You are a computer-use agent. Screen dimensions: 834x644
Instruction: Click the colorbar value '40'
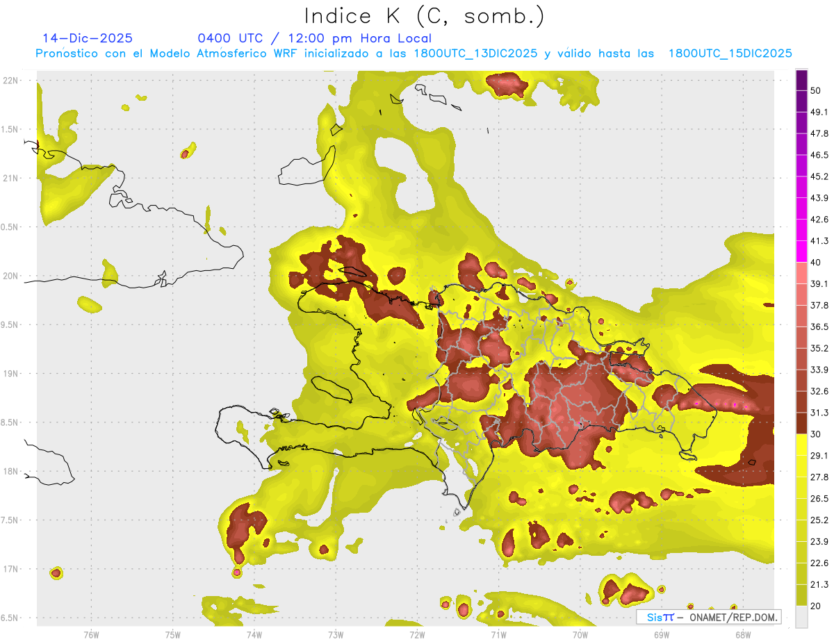coord(816,263)
